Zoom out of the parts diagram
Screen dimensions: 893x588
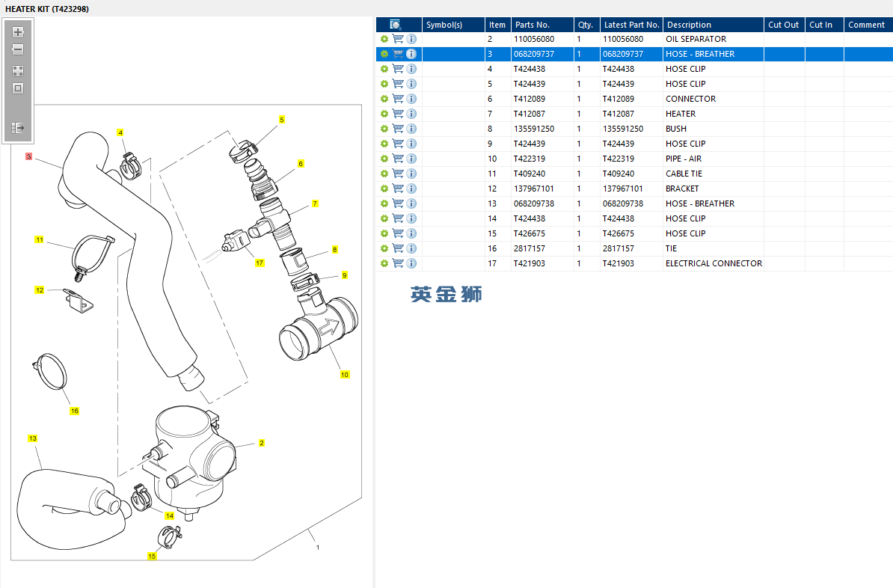click(x=18, y=50)
